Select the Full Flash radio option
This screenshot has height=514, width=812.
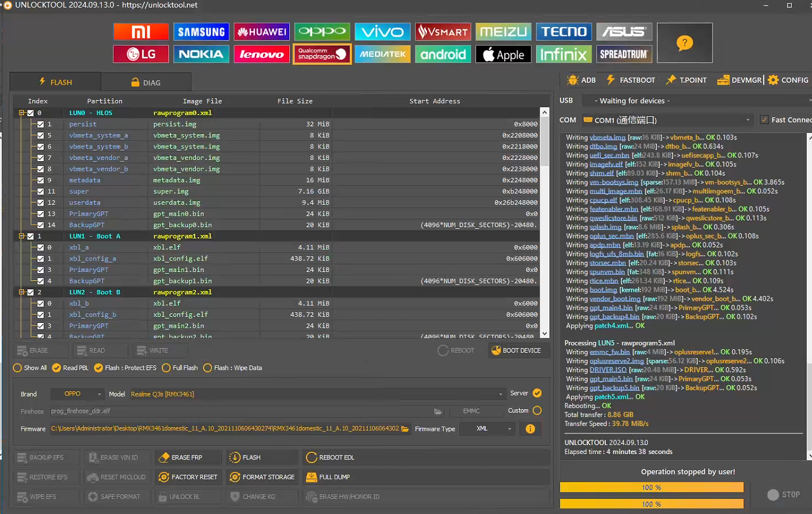pyautogui.click(x=180, y=368)
